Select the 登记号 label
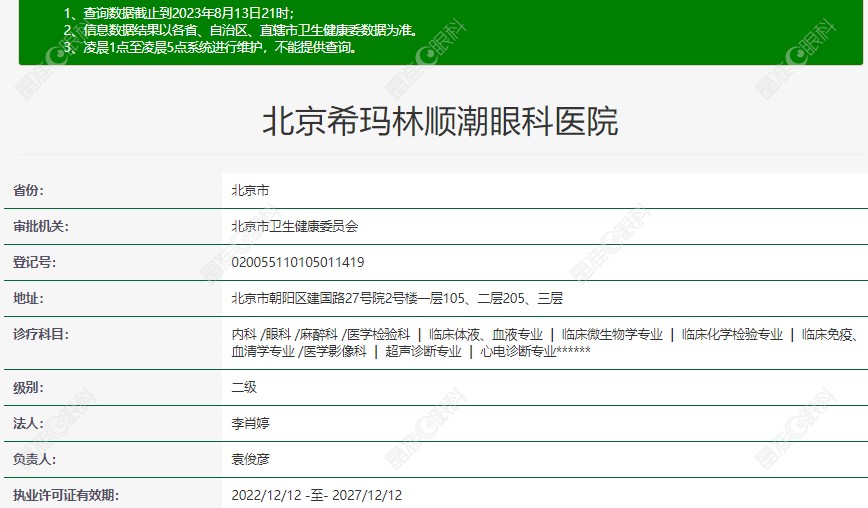Image resolution: width=868 pixels, height=508 pixels. click(34, 262)
